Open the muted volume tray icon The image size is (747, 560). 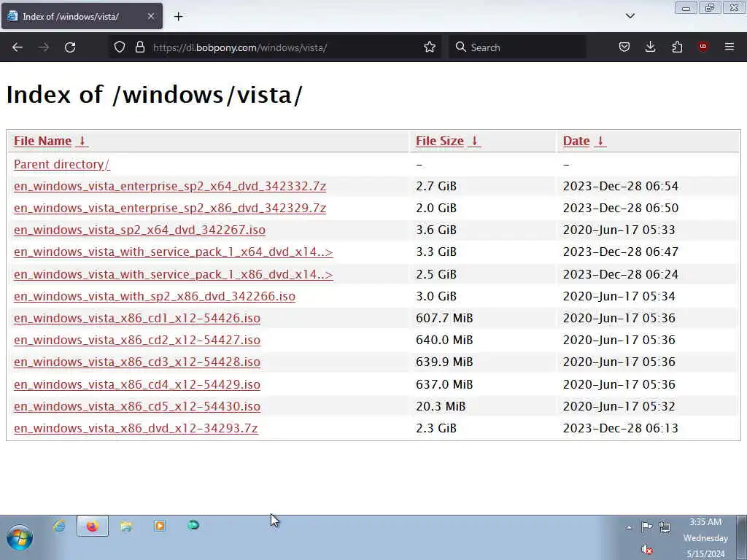pyautogui.click(x=647, y=550)
